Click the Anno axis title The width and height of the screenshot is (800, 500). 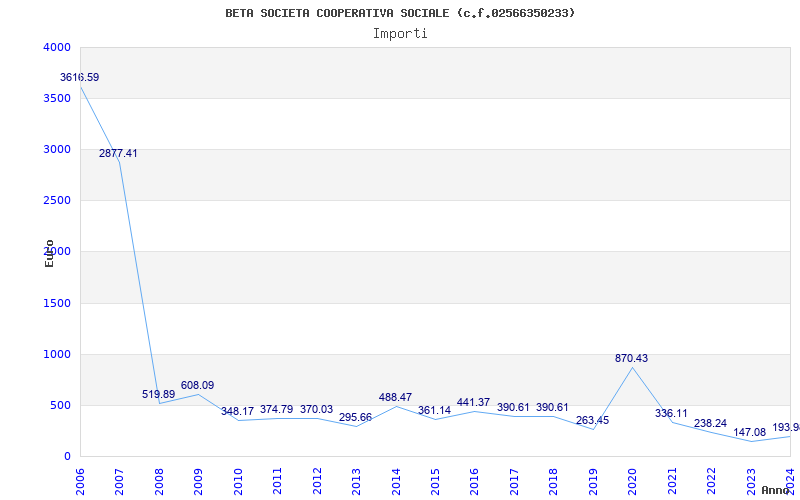tap(776, 490)
